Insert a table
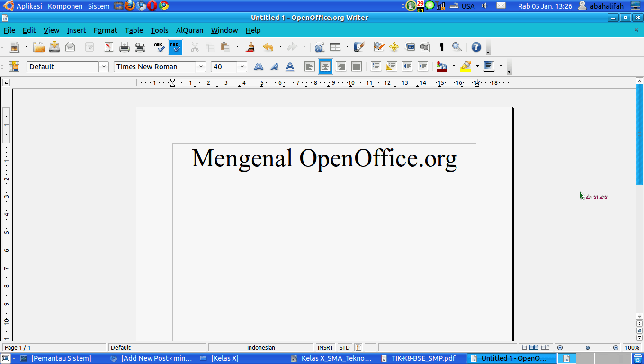Image resolution: width=644 pixels, height=364 pixels. 335,47
